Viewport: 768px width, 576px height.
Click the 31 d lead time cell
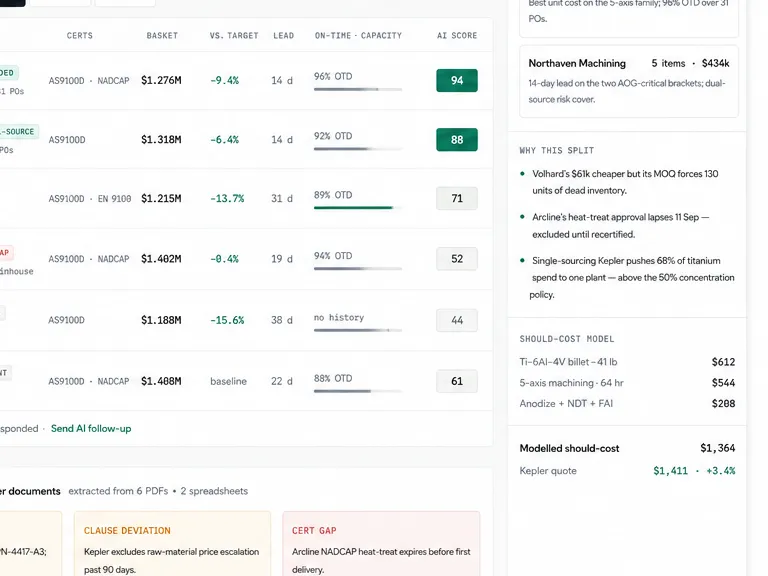pyautogui.click(x=282, y=198)
